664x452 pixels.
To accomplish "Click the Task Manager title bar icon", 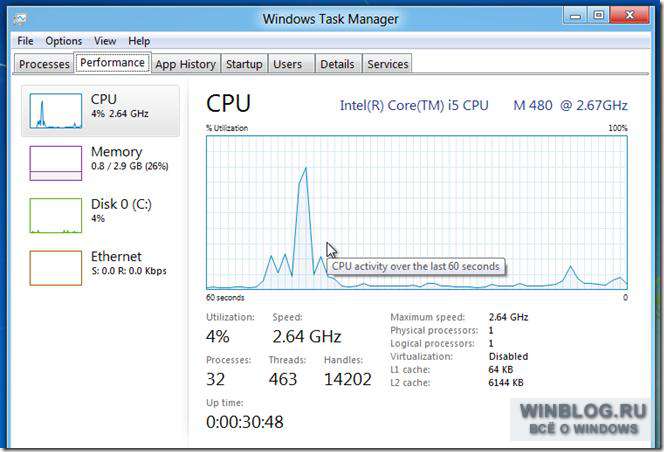I will click(19, 19).
